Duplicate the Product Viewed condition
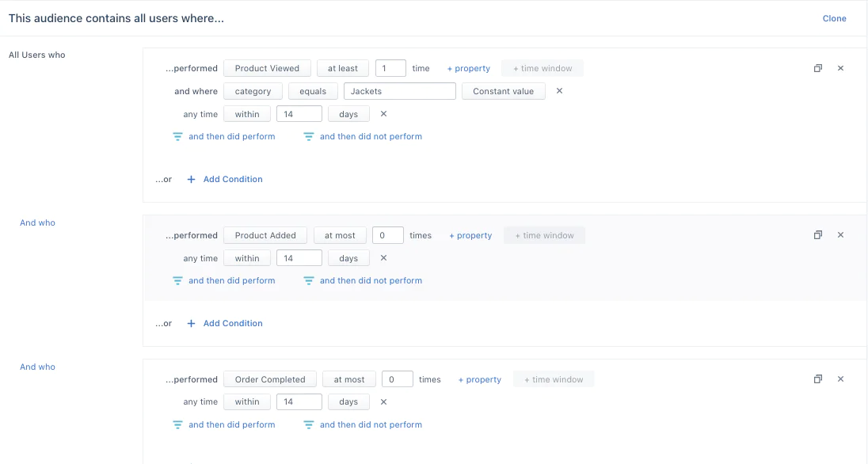 pyautogui.click(x=818, y=68)
